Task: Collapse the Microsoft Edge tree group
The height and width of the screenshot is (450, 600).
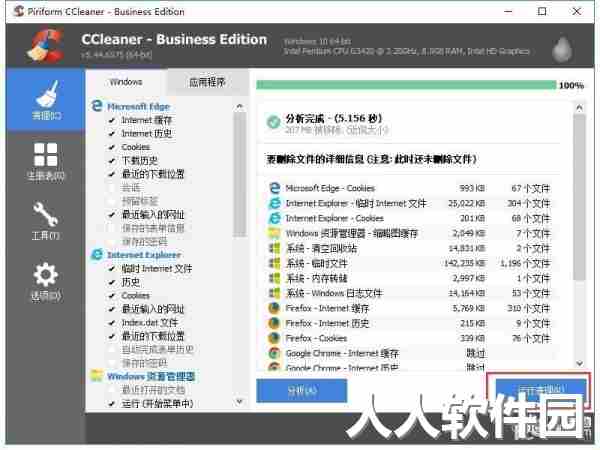Action: click(x=139, y=106)
